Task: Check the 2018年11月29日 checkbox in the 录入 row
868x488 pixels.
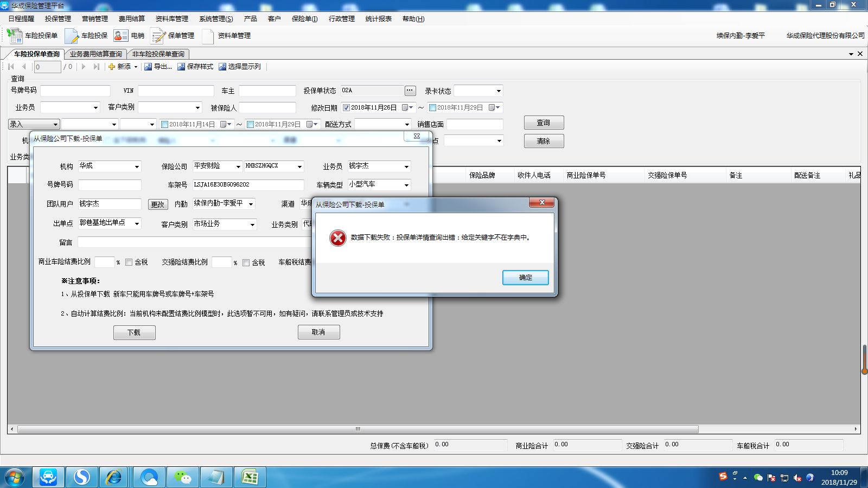Action: coord(250,124)
